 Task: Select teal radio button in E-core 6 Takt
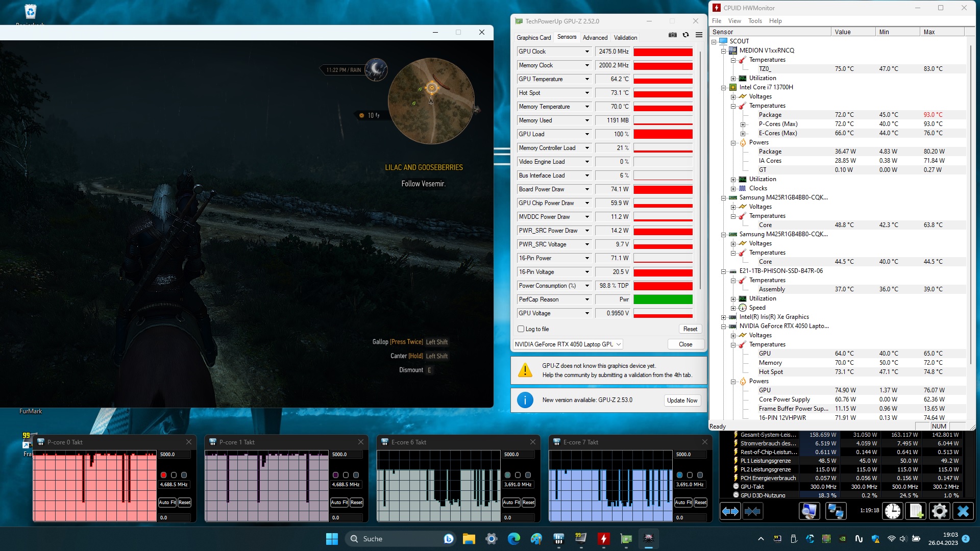(507, 475)
